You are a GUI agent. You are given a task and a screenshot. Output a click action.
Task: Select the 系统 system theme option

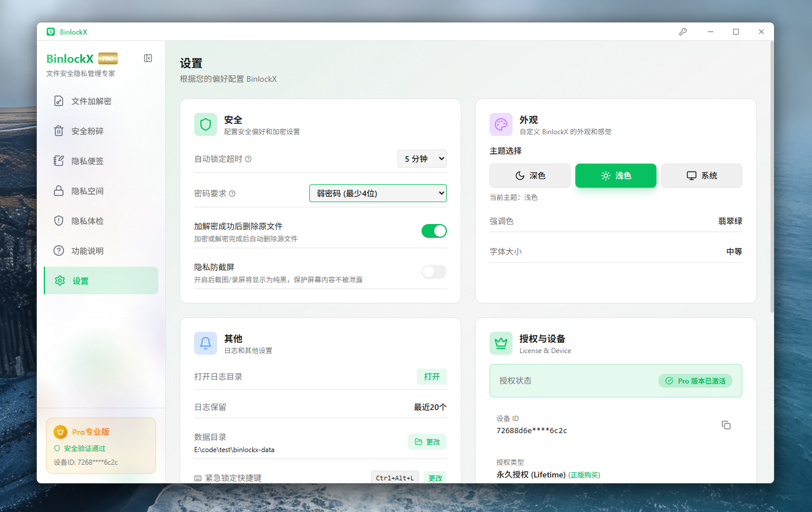[701, 176]
